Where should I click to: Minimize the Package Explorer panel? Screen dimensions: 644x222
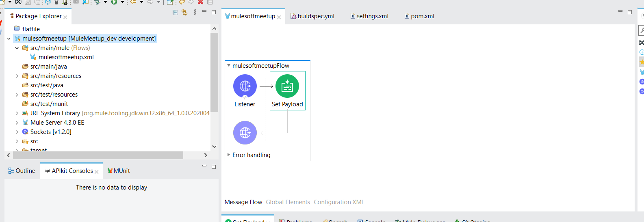pyautogui.click(x=204, y=11)
